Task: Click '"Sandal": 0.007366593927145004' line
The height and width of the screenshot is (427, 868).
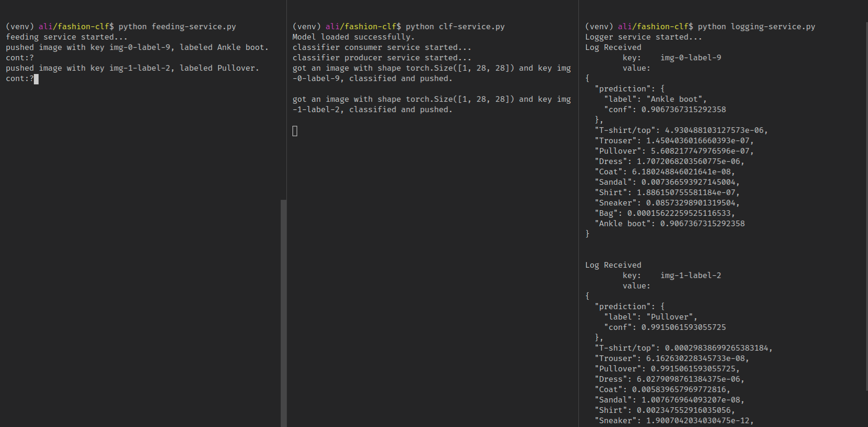Action: pyautogui.click(x=667, y=182)
